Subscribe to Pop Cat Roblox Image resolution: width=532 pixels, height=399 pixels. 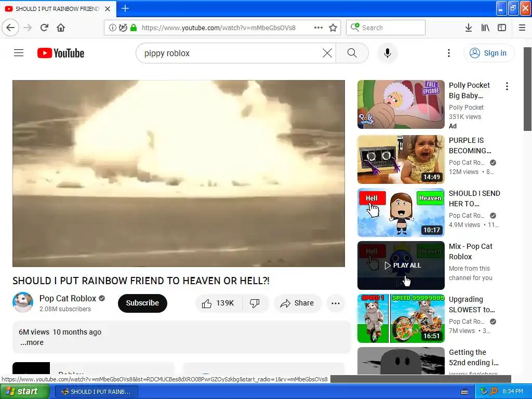(142, 303)
